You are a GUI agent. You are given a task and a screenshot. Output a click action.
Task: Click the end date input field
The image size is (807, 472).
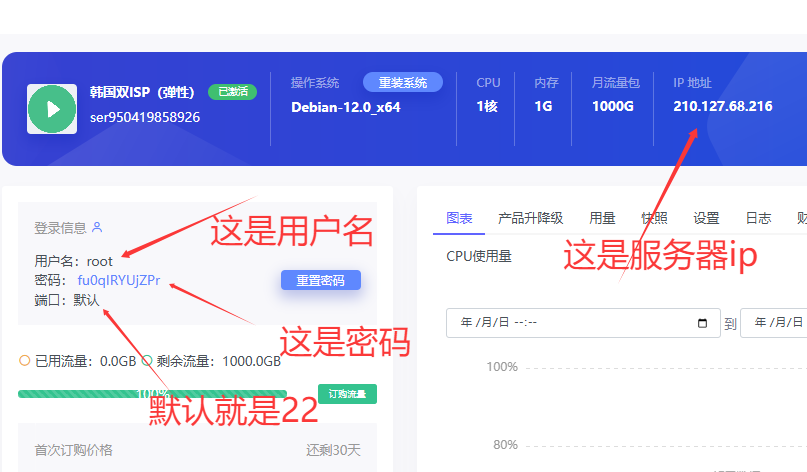pos(775,323)
